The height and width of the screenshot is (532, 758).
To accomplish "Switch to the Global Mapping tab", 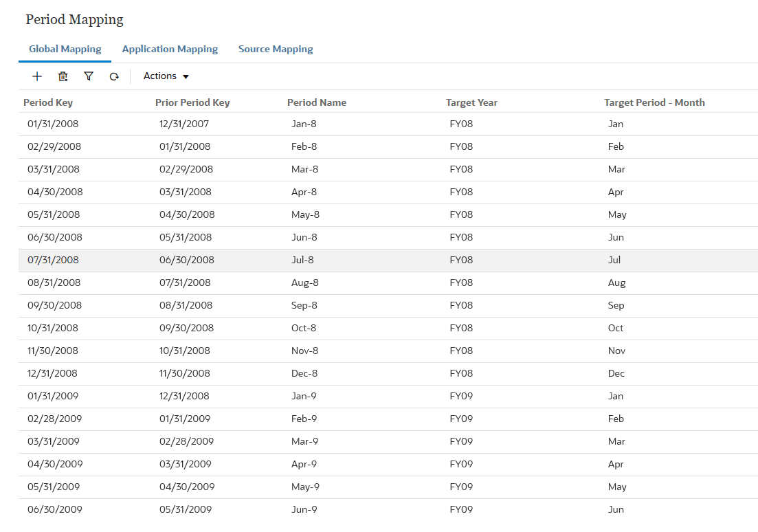I will tap(65, 49).
